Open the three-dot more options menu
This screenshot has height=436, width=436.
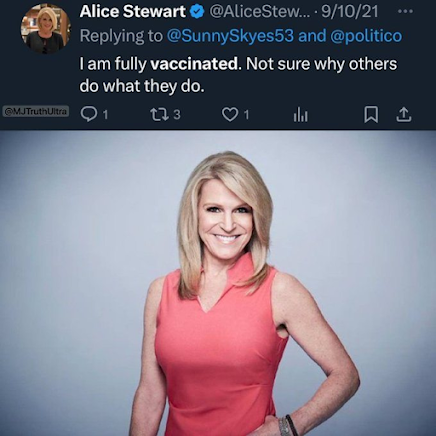click(x=406, y=11)
